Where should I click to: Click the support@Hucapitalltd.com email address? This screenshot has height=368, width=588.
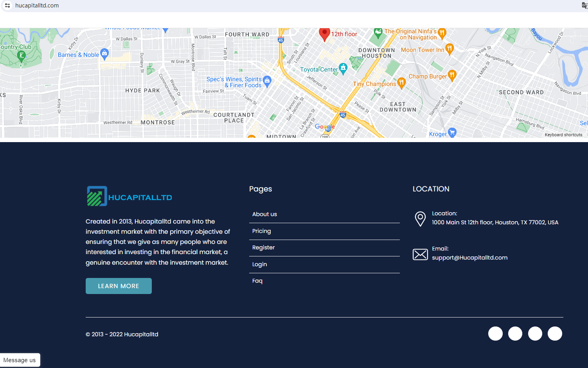click(x=469, y=258)
